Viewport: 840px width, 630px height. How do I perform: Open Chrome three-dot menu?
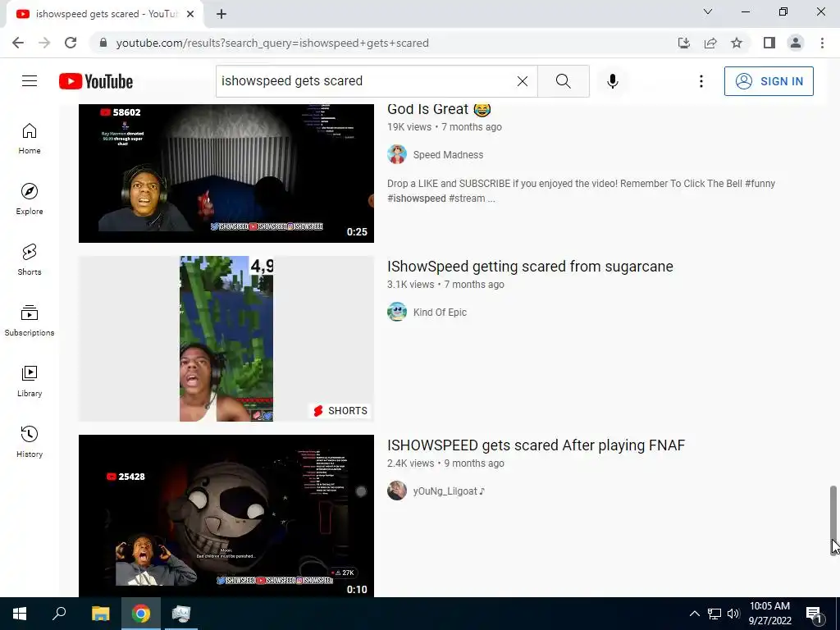822,43
